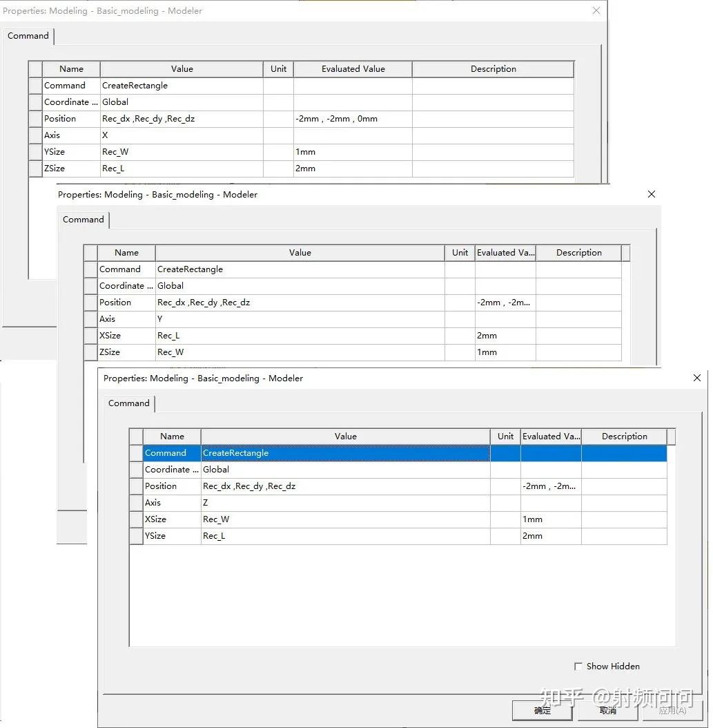Click the Axis value X cell
Image resolution: width=713 pixels, height=728 pixels.
click(182, 135)
